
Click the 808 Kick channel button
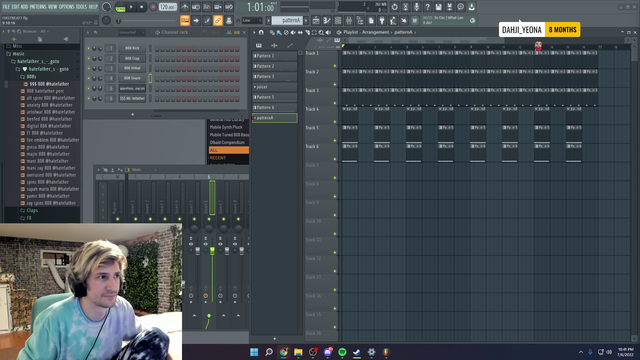point(132,48)
